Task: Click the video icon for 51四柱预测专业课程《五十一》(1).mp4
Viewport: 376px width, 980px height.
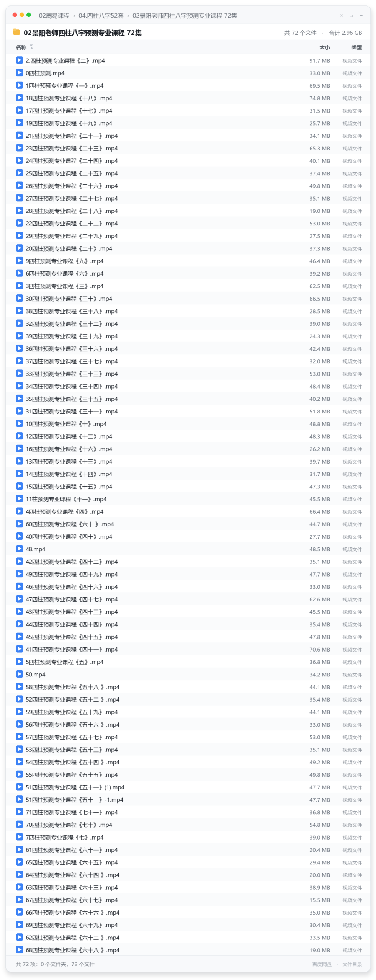Action: 20,787
